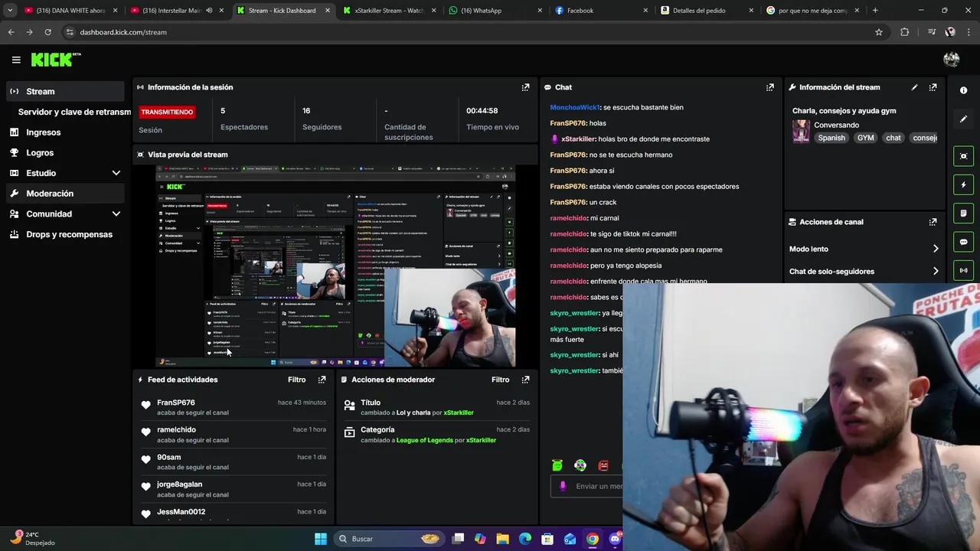
Task: Open the profile avatar in the top right
Action: [952, 60]
